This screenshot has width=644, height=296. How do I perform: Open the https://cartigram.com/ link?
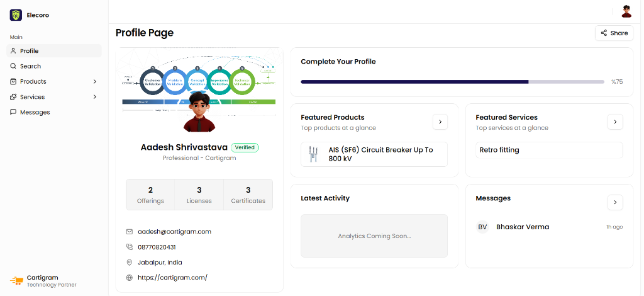172,278
